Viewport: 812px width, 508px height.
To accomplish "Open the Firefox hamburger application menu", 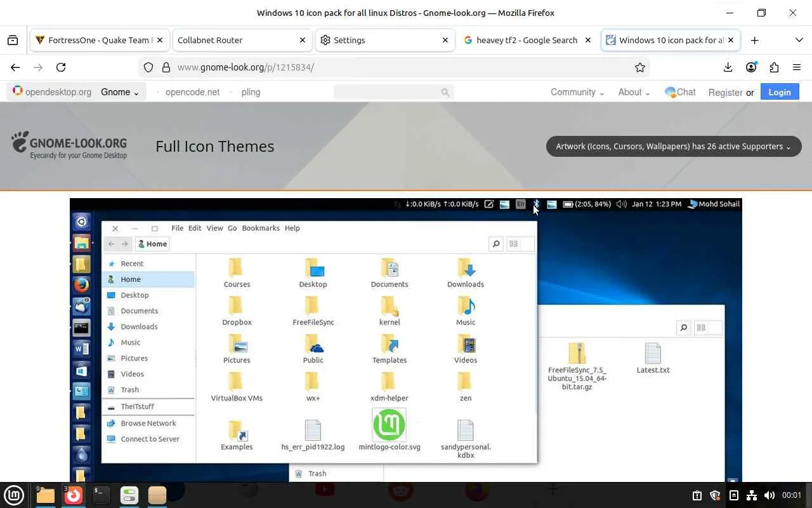I will click(797, 67).
